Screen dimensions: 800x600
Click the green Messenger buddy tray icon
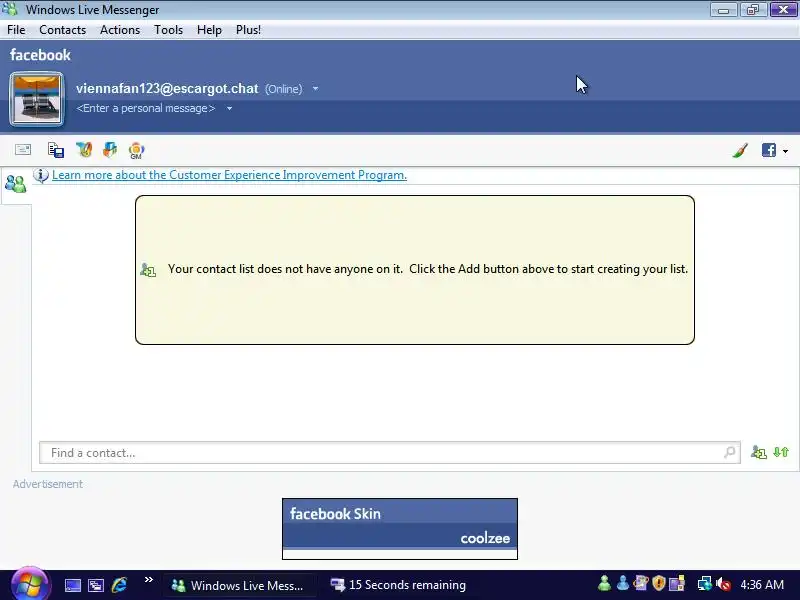pos(604,583)
